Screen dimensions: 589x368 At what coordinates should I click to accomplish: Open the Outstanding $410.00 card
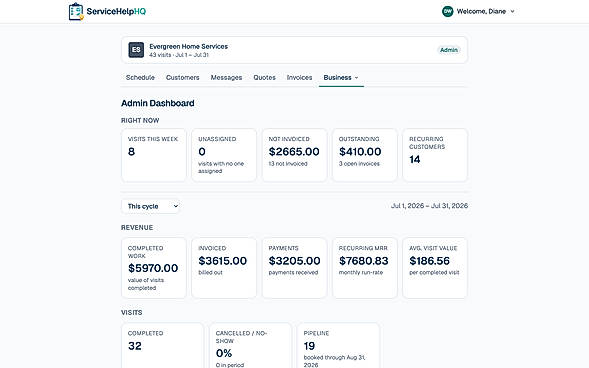click(365, 155)
